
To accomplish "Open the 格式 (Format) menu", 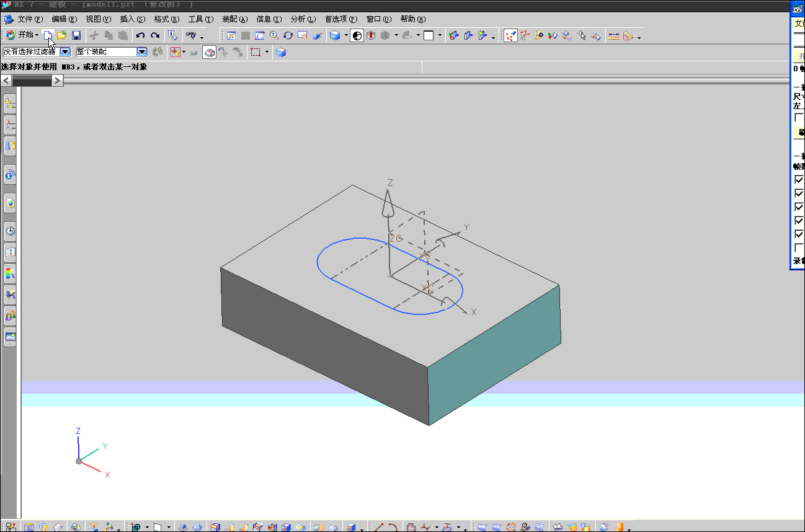I will pos(167,19).
